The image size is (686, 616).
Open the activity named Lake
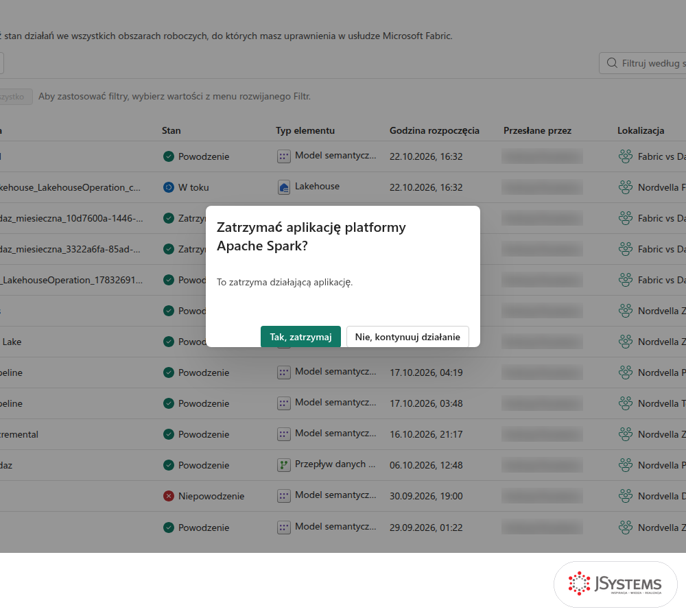12,342
